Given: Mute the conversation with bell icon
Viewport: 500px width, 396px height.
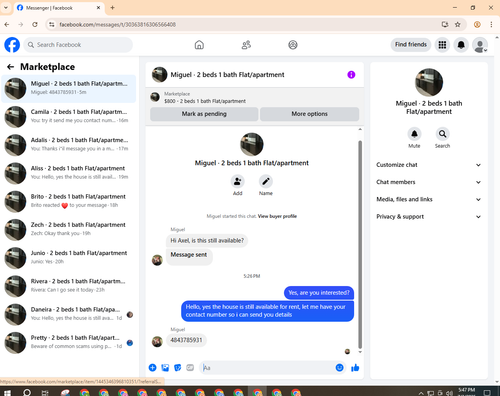Looking at the screenshot, I should [x=414, y=134].
